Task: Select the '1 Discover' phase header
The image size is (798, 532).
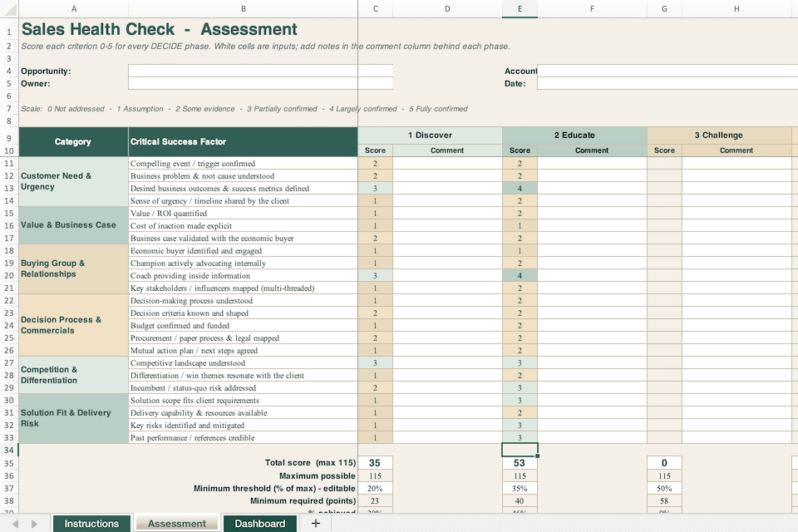Action: 430,135
